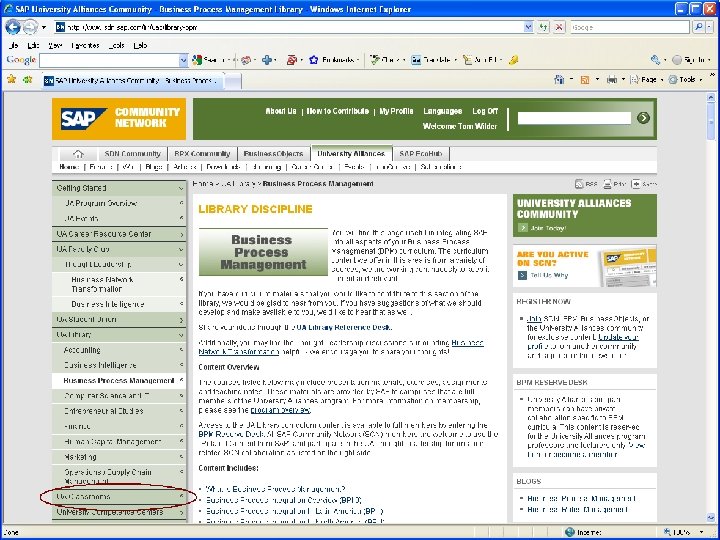Screen dimensions: 720x540
Task: Click the green search go arrow in SAP header
Action: (x=643, y=118)
